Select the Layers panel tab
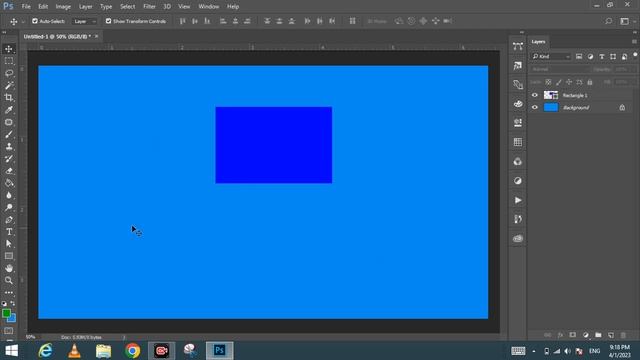The width and height of the screenshot is (640, 360). pyautogui.click(x=538, y=42)
